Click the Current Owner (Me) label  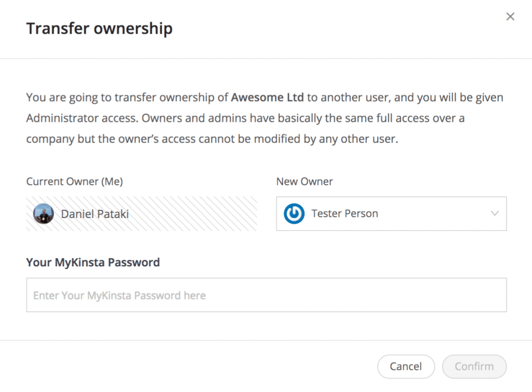74,182
